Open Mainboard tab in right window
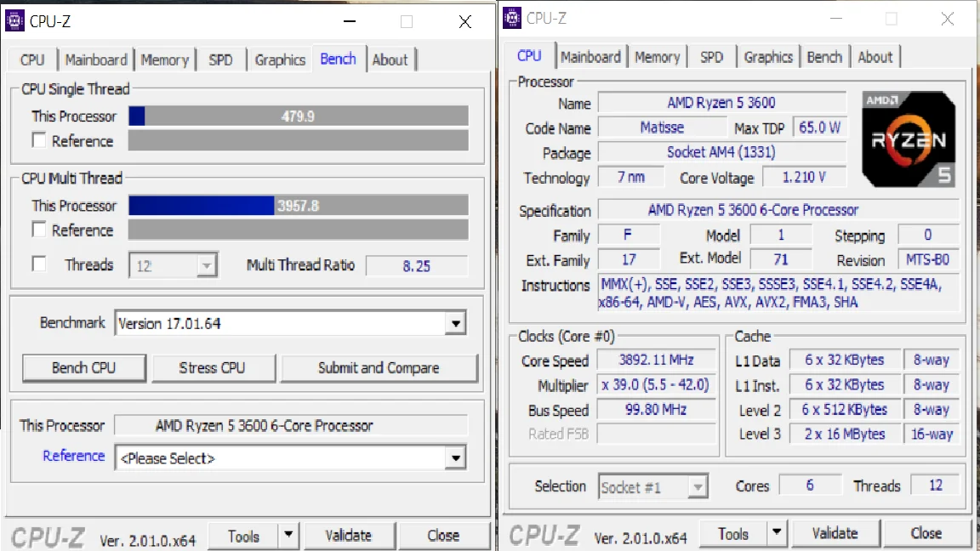The height and width of the screenshot is (551, 980). click(x=590, y=57)
